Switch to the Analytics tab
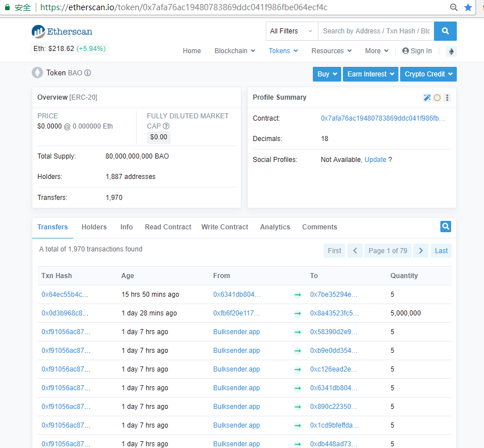 click(275, 227)
